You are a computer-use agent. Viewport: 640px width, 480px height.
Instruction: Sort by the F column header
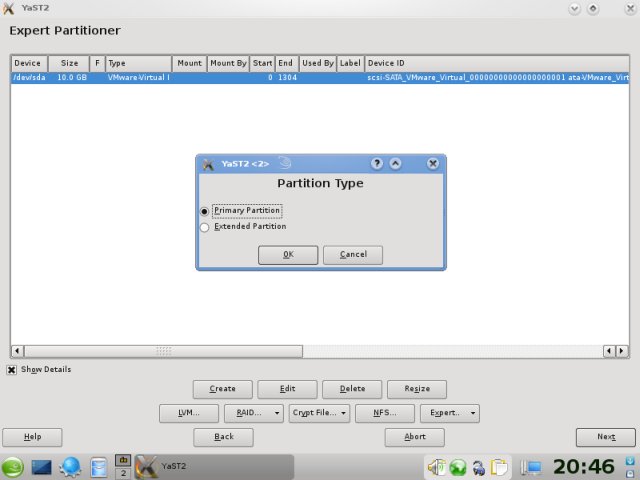coord(97,63)
